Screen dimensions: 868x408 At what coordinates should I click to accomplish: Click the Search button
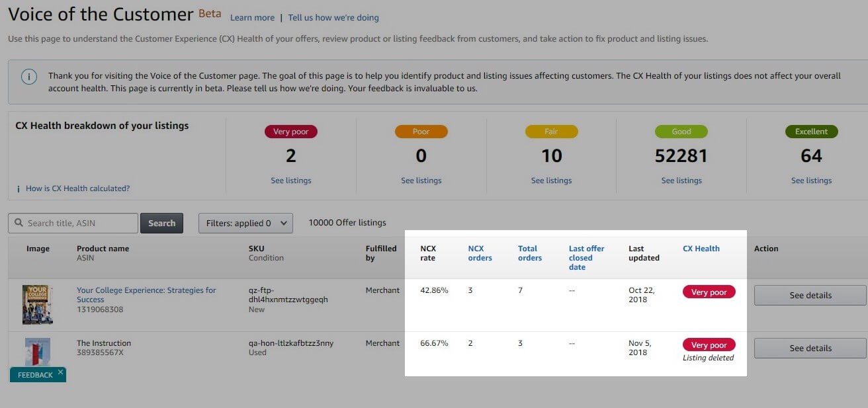[161, 223]
